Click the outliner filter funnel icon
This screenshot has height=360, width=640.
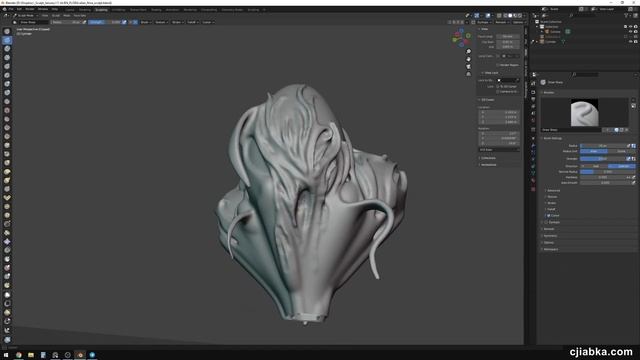[626, 16]
